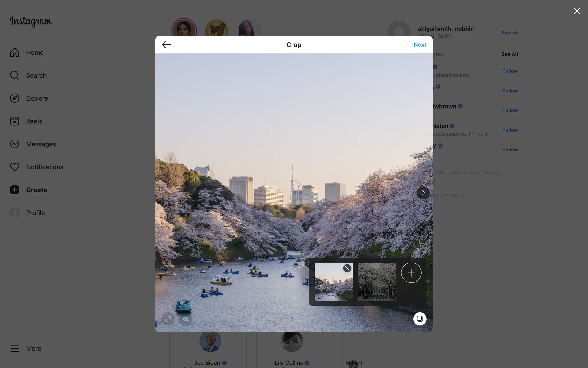The width and height of the screenshot is (588, 368).
Task: Open the zoom magnifier control
Action: pyautogui.click(x=186, y=319)
